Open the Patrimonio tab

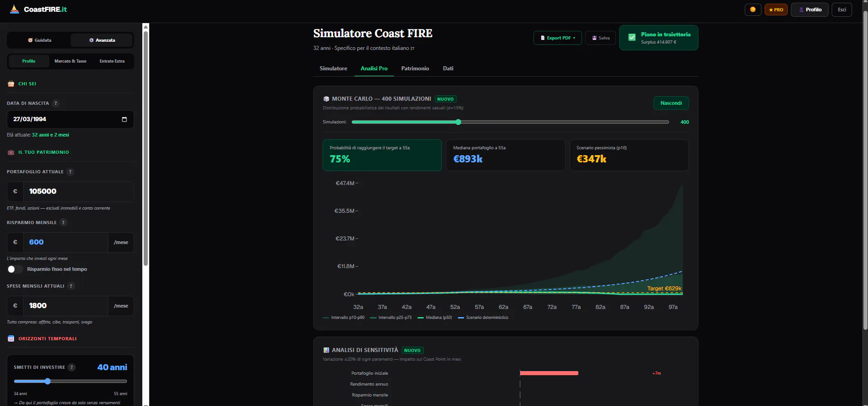[415, 68]
